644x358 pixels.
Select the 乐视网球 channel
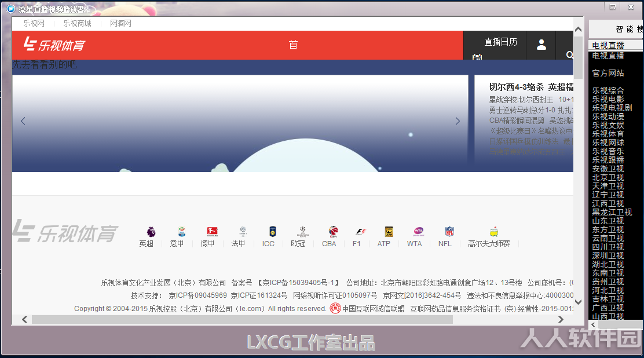[608, 143]
